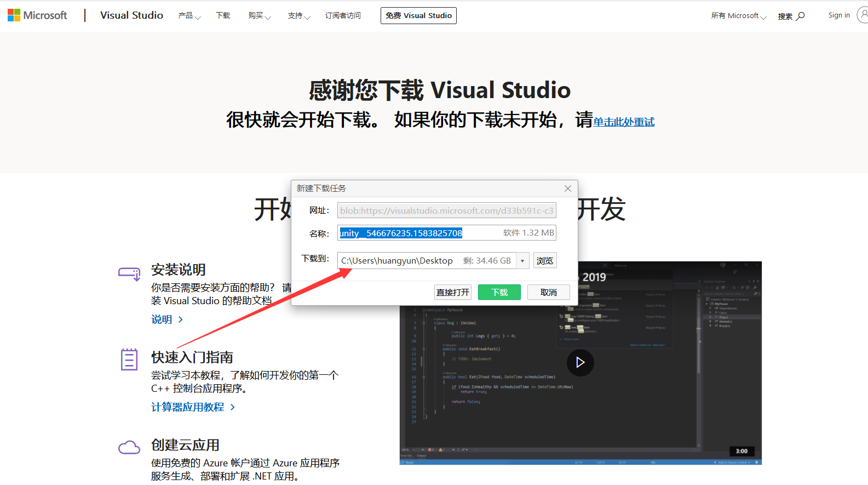Click the 创建云应用 cloud icon

click(129, 447)
